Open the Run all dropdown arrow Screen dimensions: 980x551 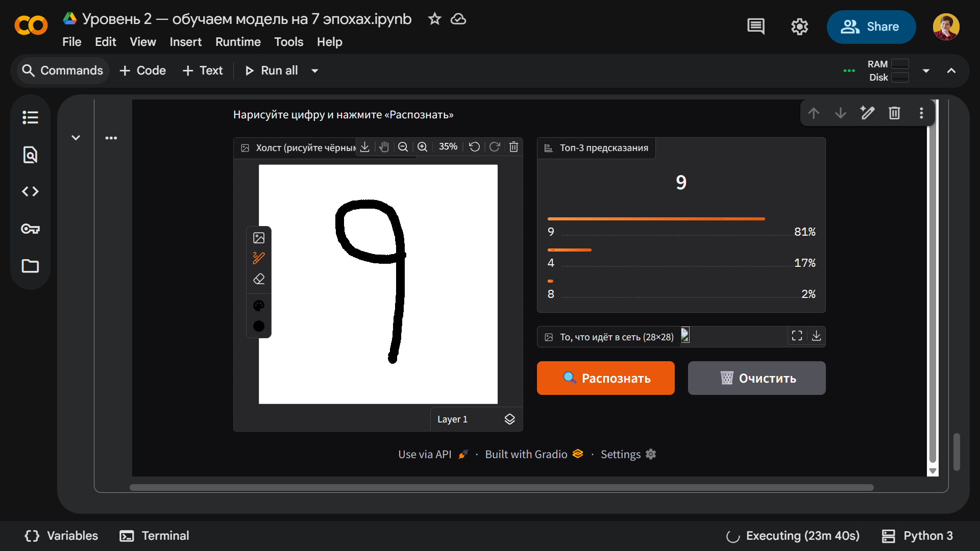point(314,71)
